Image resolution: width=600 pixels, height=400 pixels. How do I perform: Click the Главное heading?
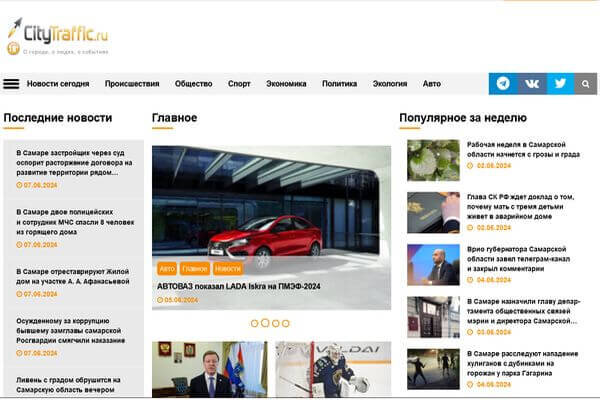point(174,118)
